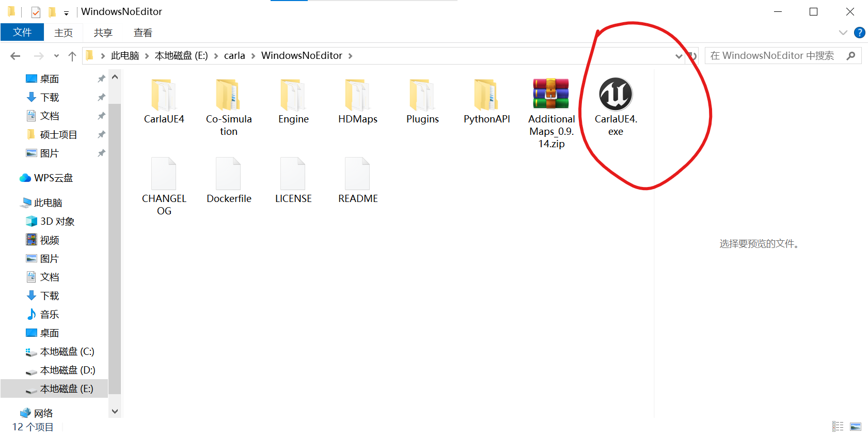This screenshot has height=436, width=868.
Task: Open 音乐 folder in sidebar
Action: pyautogui.click(x=42, y=314)
